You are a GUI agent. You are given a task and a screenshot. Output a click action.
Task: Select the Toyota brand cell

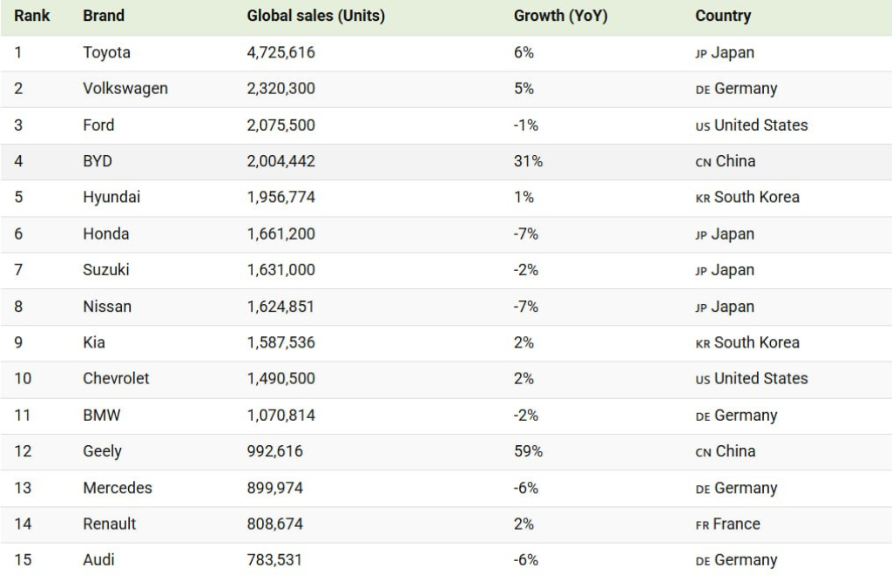click(x=106, y=52)
